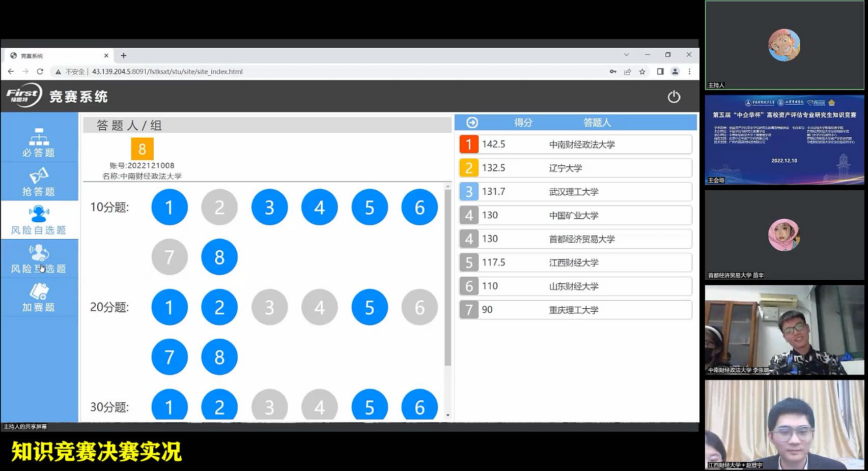Choose greyed 20分题 question 4
868x471 pixels.
pyautogui.click(x=319, y=307)
